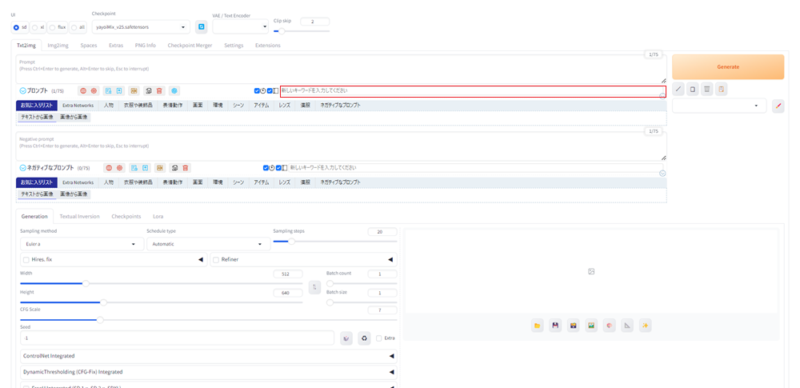The width and height of the screenshot is (800, 388).
Task: Toggle first blue checkbox beside プロンプト keyword field
Action: (x=257, y=91)
